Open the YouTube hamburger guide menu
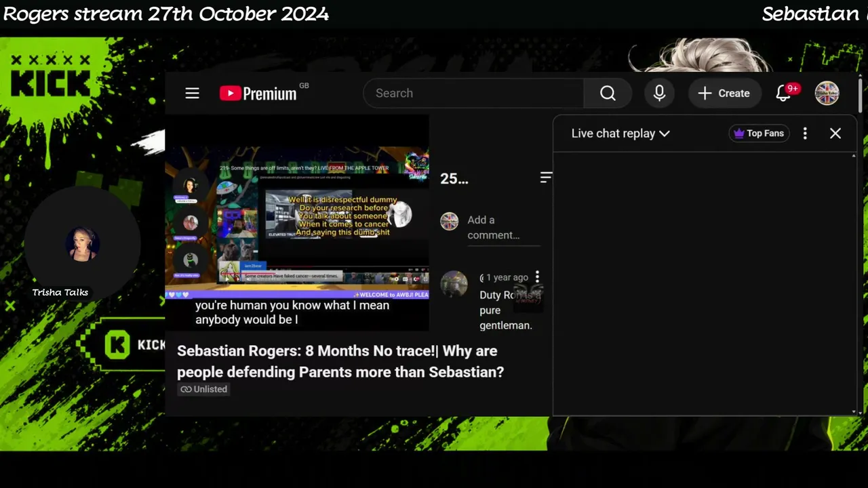The width and height of the screenshot is (868, 488). click(x=192, y=94)
